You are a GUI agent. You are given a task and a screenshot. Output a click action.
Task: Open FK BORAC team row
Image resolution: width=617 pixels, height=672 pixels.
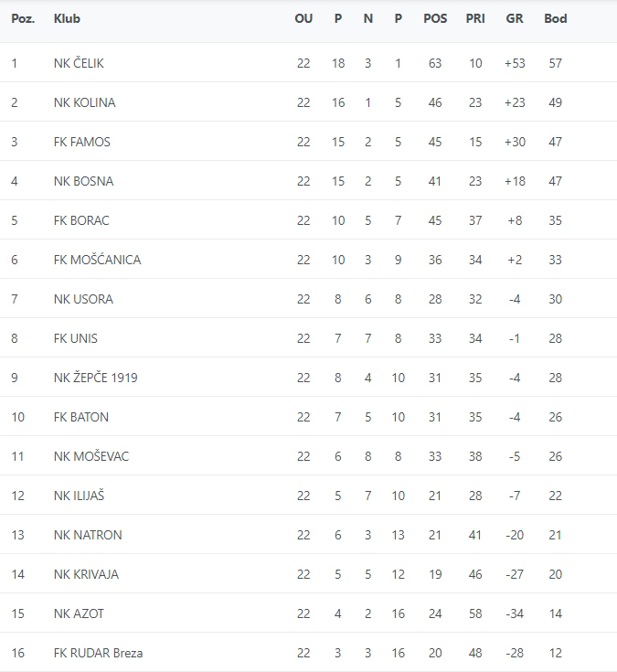pyautogui.click(x=82, y=220)
